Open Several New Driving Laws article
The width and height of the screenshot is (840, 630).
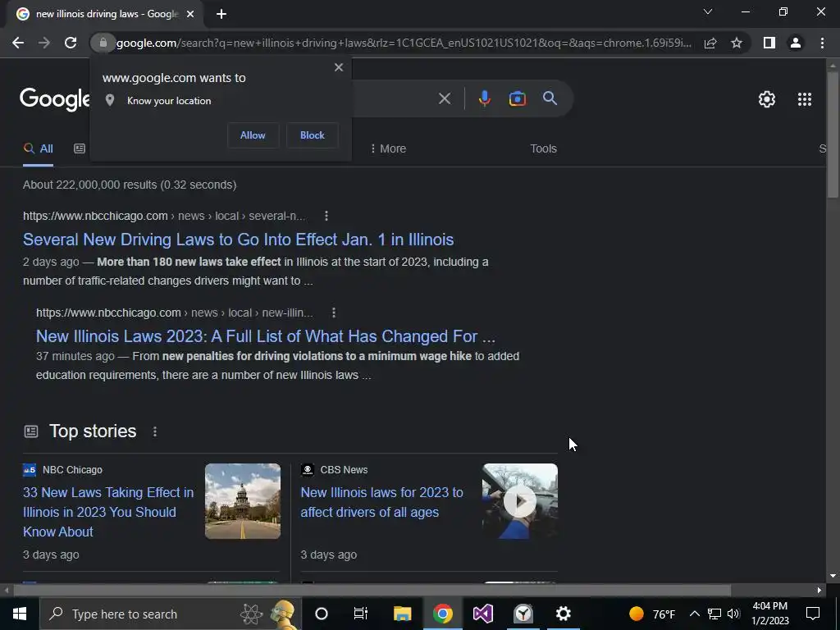[239, 240]
